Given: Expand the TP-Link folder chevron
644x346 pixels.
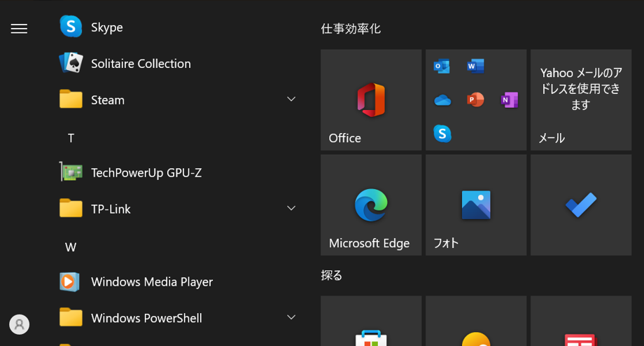Looking at the screenshot, I should (291, 208).
